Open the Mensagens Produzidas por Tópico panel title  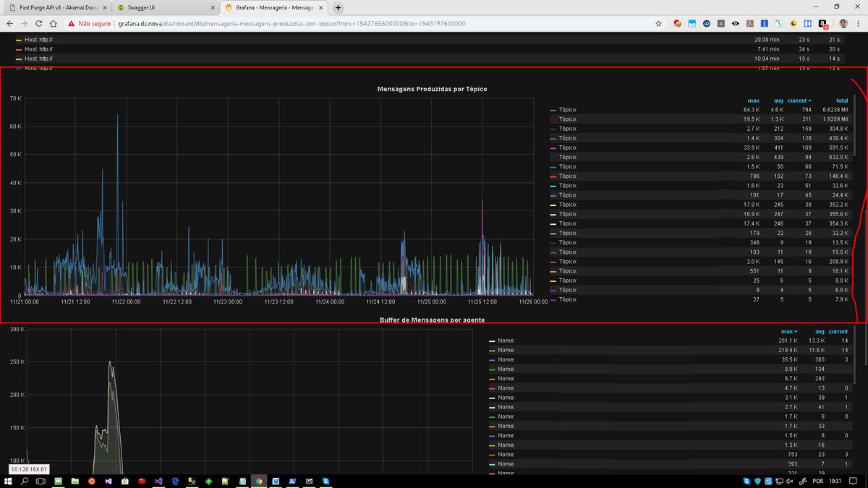432,89
